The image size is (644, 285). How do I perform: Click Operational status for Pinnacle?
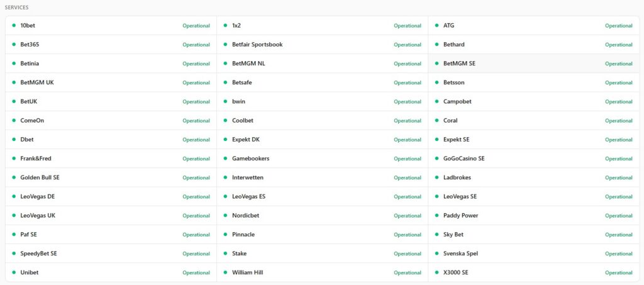click(408, 235)
